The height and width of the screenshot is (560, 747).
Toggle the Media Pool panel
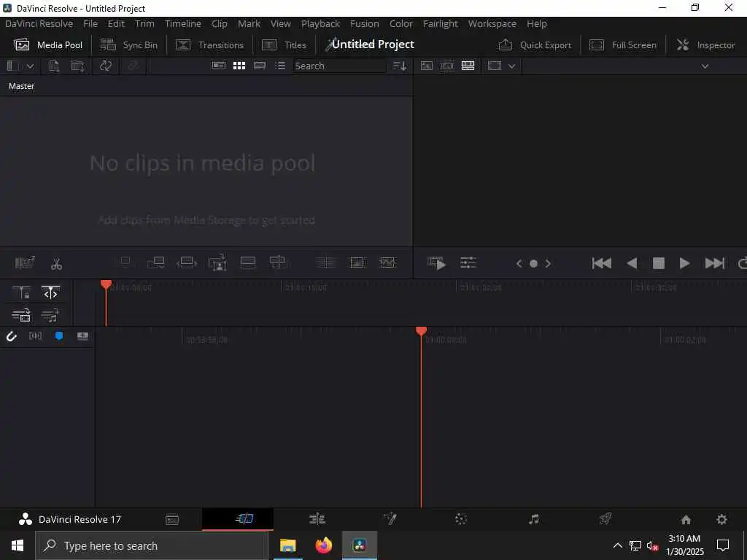pyautogui.click(x=47, y=45)
